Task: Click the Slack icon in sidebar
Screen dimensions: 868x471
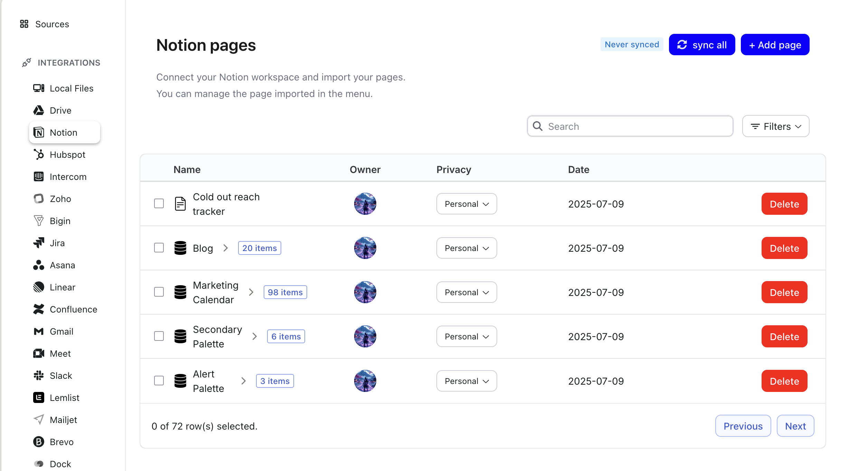Action: tap(39, 375)
